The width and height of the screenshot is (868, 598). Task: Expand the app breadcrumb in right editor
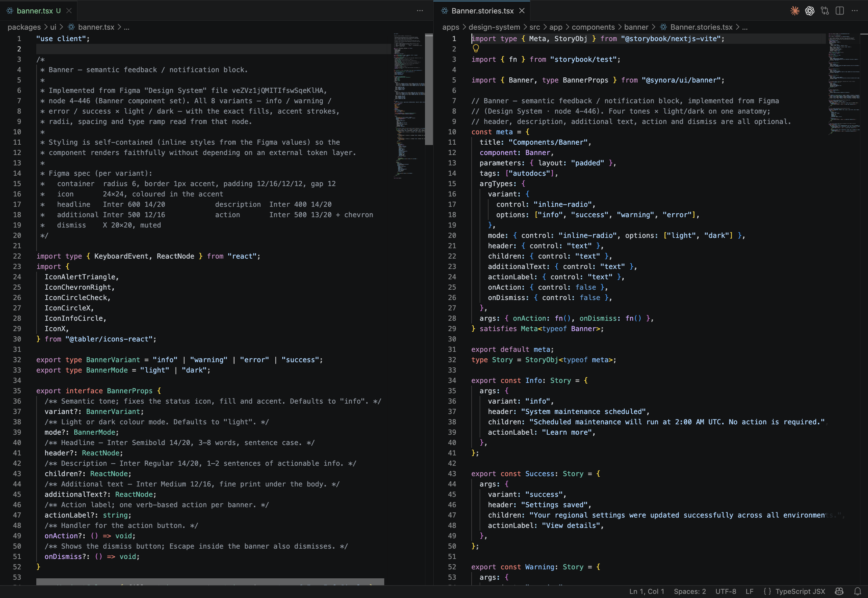click(556, 27)
